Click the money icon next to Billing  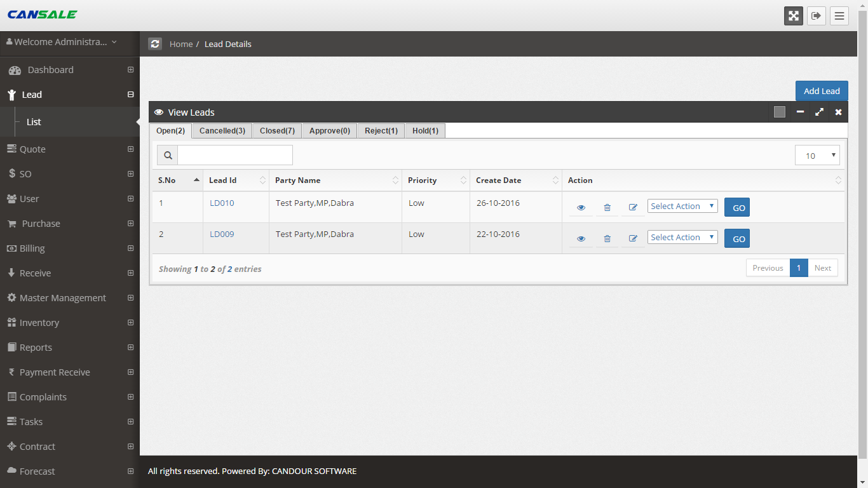click(11, 248)
